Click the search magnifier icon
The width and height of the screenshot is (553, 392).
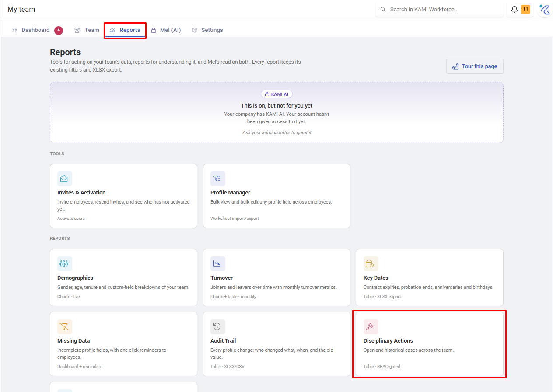(x=383, y=9)
